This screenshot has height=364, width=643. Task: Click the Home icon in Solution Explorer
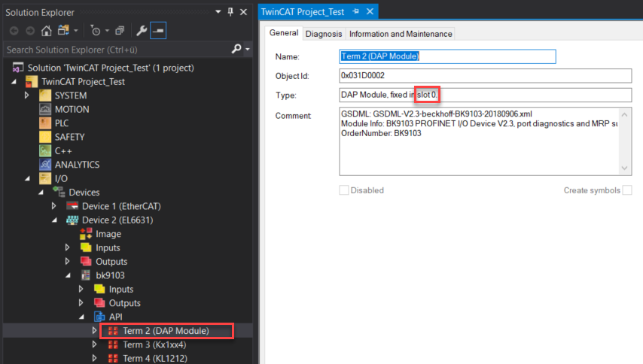click(47, 31)
